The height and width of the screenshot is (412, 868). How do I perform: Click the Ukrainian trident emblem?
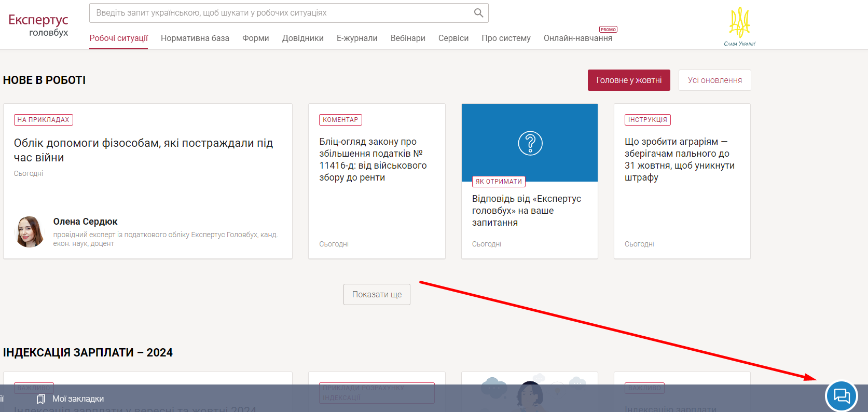(x=739, y=23)
